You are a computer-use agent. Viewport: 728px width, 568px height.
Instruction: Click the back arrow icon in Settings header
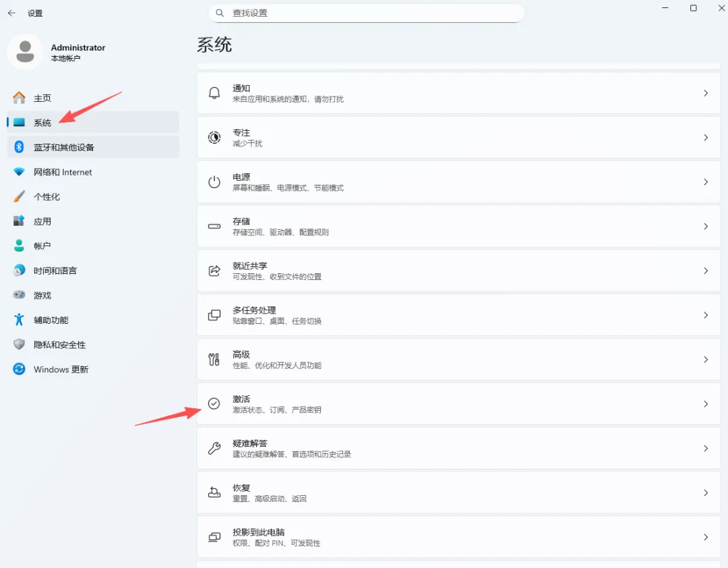point(11,13)
